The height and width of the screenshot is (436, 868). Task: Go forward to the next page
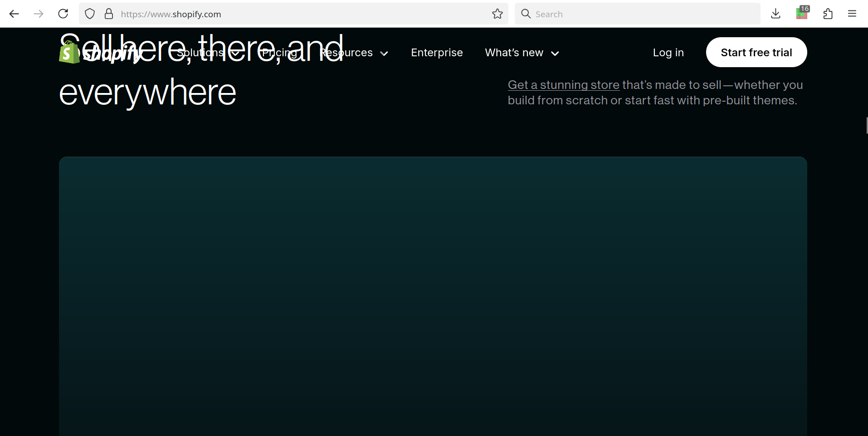[x=39, y=14]
